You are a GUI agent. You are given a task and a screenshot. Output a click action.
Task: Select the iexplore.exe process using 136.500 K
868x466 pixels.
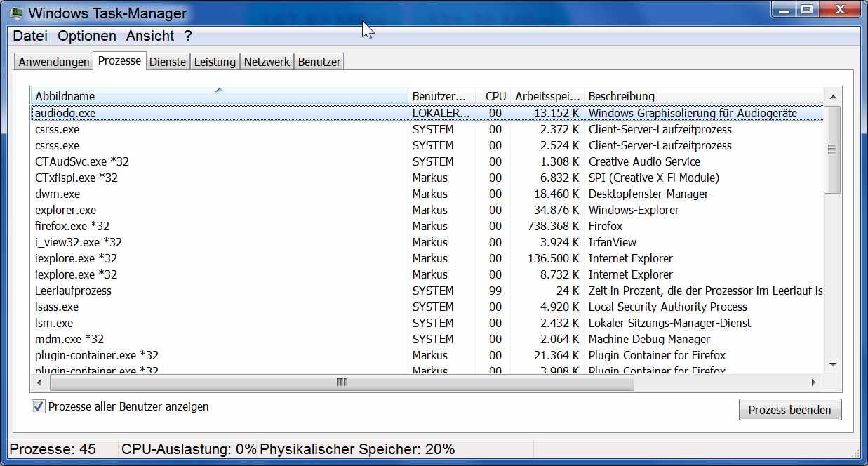(427, 258)
